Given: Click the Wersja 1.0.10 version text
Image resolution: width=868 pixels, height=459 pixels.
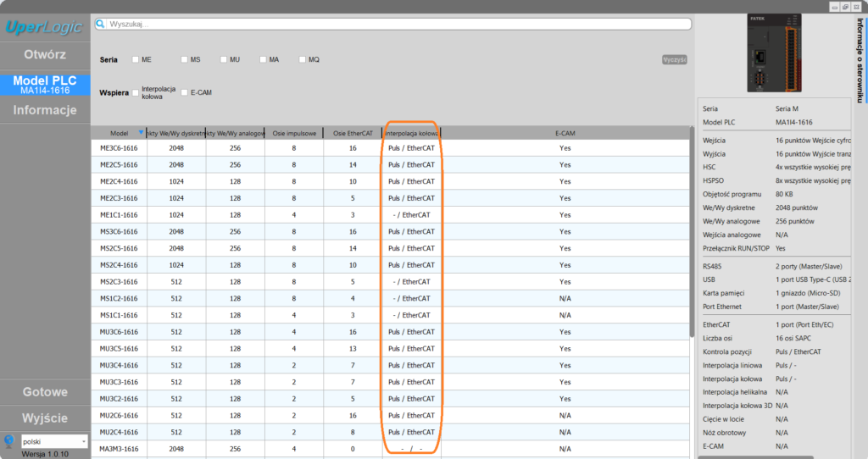Looking at the screenshot, I should tap(46, 454).
